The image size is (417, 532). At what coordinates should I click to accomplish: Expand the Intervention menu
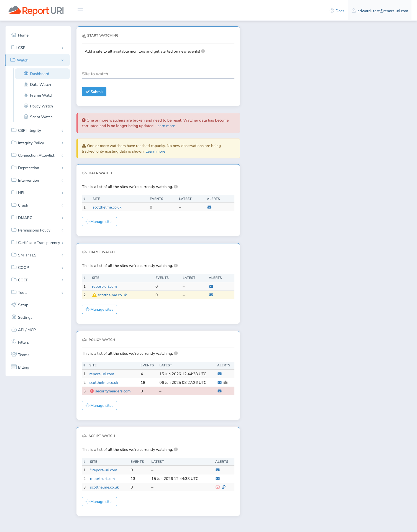pos(38,180)
